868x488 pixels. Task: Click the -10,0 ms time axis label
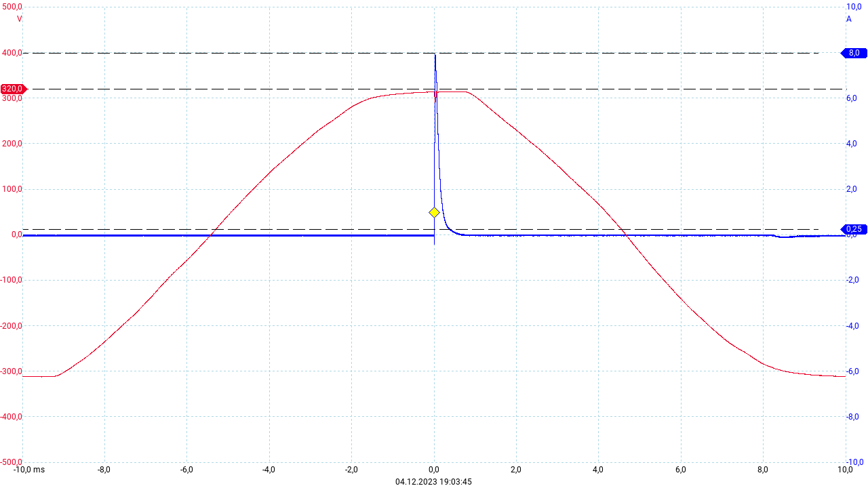click(28, 469)
